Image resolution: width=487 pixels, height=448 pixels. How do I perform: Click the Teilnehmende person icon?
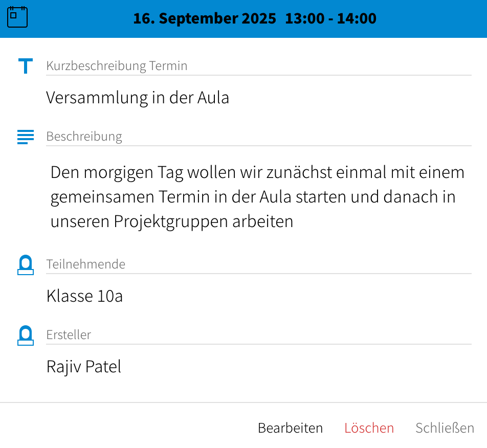click(25, 265)
